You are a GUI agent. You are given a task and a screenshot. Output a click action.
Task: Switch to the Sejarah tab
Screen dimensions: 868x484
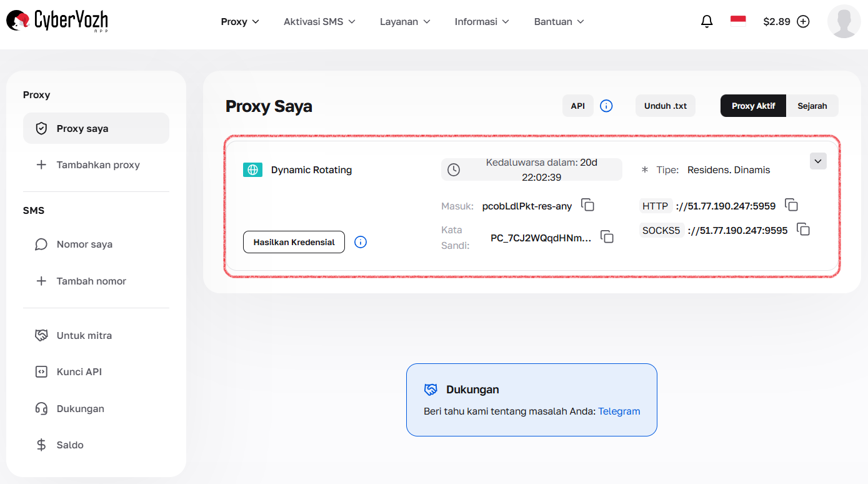812,105
